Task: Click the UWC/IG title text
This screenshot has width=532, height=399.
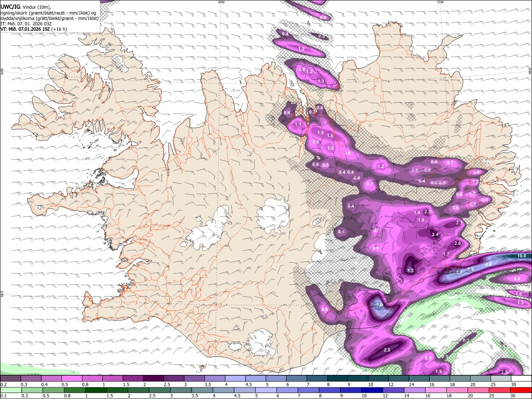Action: pyautogui.click(x=10, y=7)
